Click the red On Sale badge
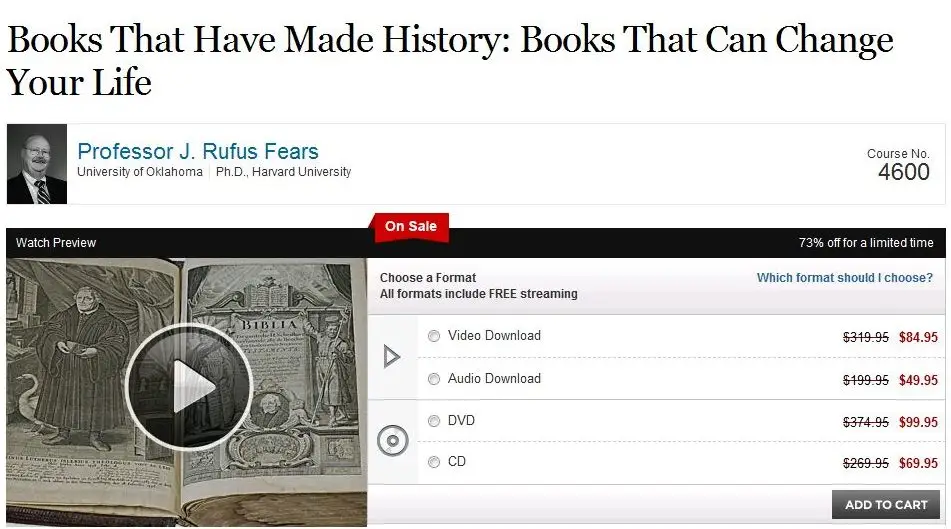Viewport: 951px width, 529px height. 411,227
